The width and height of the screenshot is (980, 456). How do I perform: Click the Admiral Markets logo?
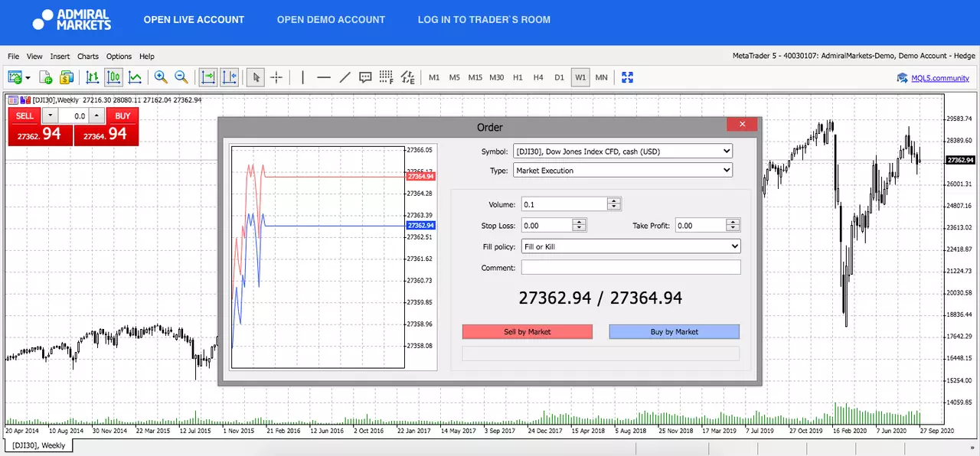(72, 20)
